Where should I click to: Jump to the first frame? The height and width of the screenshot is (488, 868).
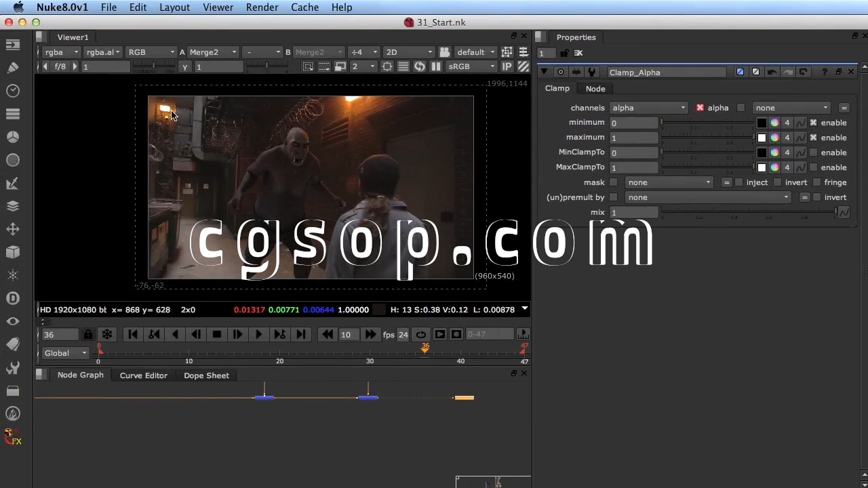(133, 334)
